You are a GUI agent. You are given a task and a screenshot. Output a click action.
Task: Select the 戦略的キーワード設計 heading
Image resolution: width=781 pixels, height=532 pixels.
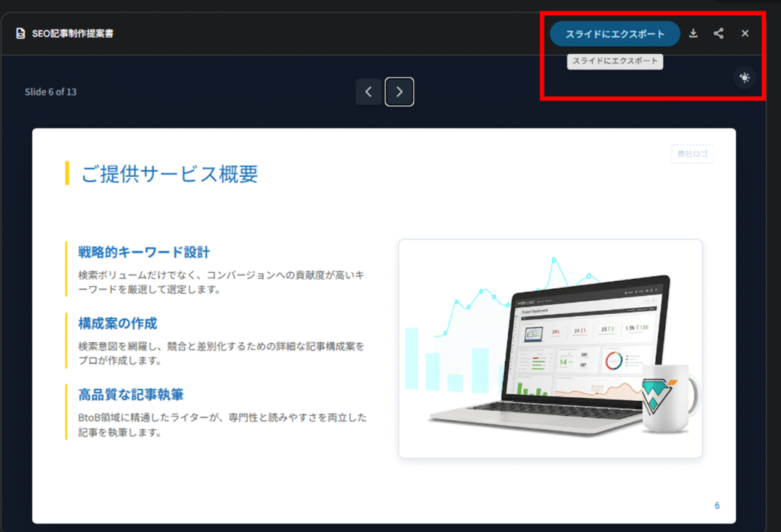pos(143,252)
